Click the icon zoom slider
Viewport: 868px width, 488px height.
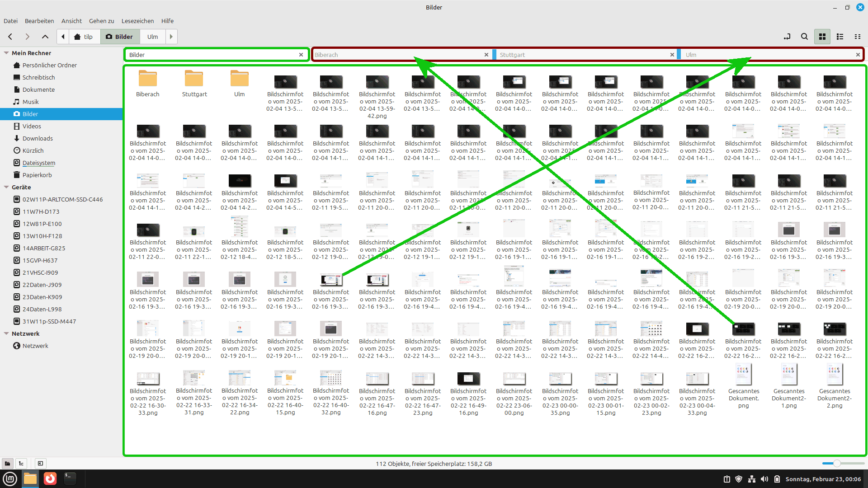point(837,464)
